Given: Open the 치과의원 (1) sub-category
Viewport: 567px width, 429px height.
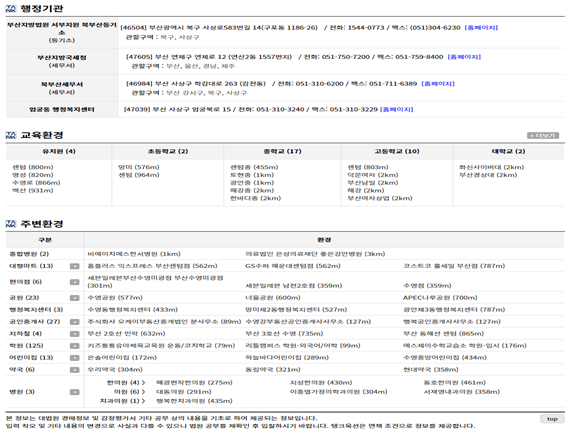Looking at the screenshot, I should pyautogui.click(x=123, y=401).
